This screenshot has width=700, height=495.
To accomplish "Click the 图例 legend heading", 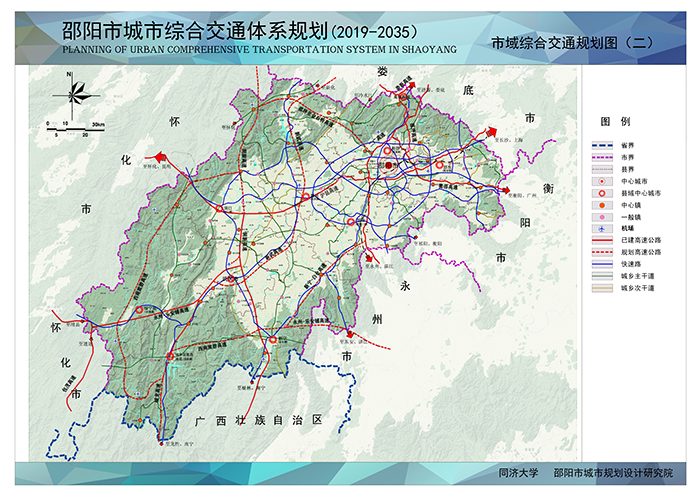I will pyautogui.click(x=613, y=121).
